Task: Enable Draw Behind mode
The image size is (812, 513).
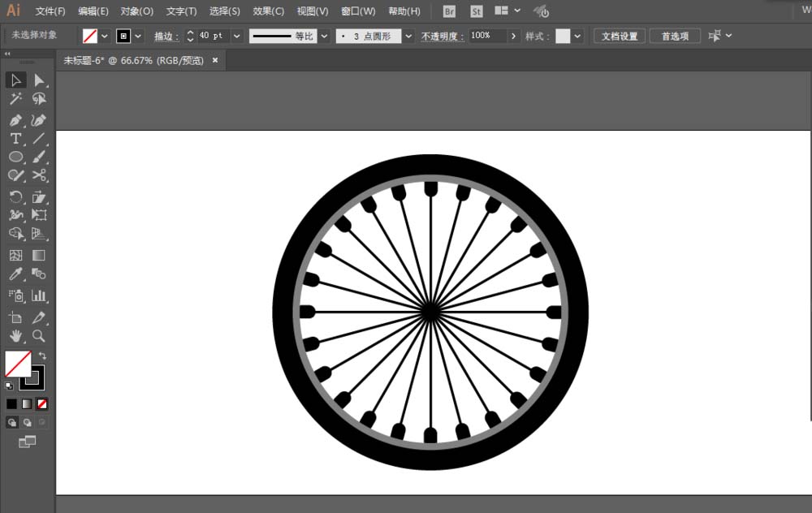Action: (27, 422)
